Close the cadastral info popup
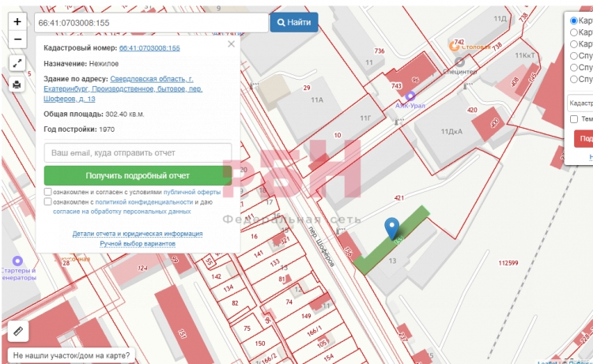 [231, 44]
